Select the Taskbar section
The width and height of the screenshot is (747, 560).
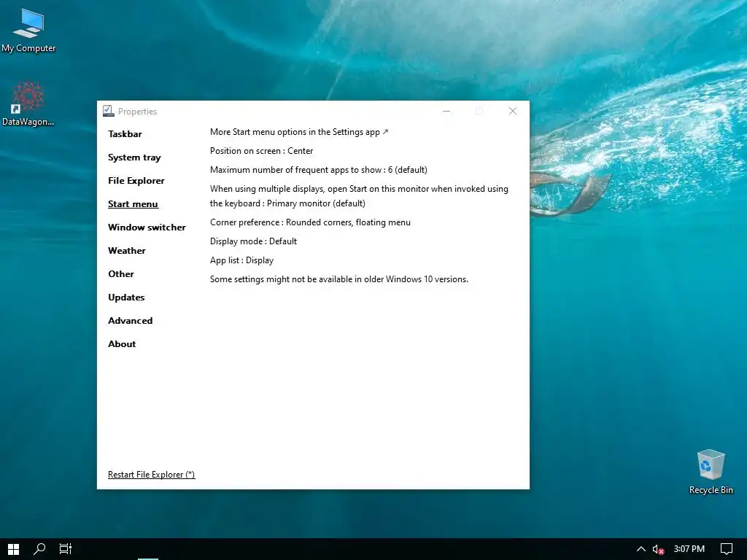tap(125, 134)
